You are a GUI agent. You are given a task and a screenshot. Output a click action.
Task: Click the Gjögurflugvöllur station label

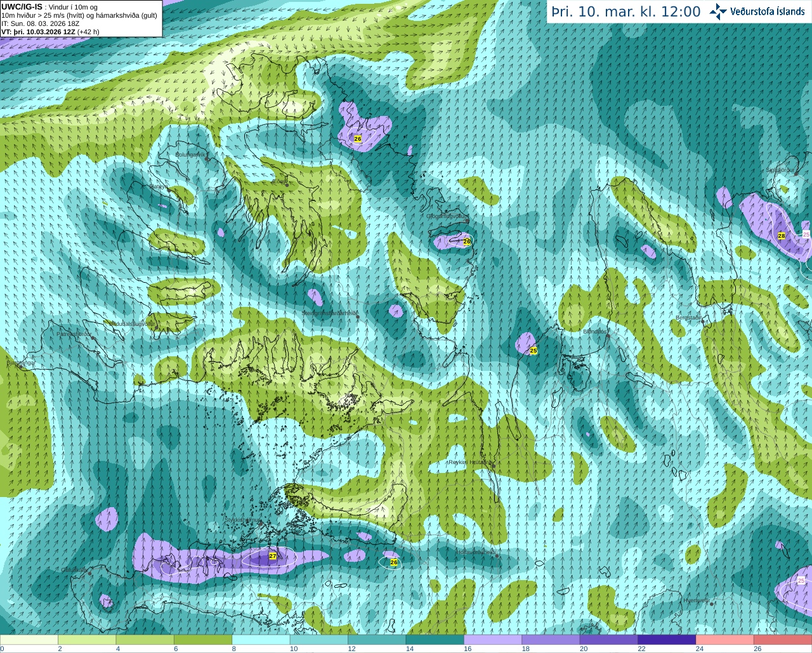(x=447, y=216)
